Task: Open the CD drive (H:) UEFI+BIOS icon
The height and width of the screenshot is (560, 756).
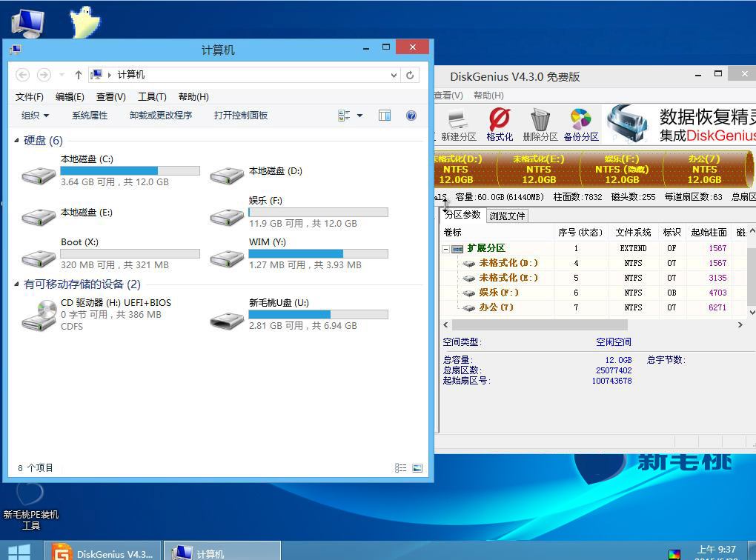Action: tap(39, 315)
